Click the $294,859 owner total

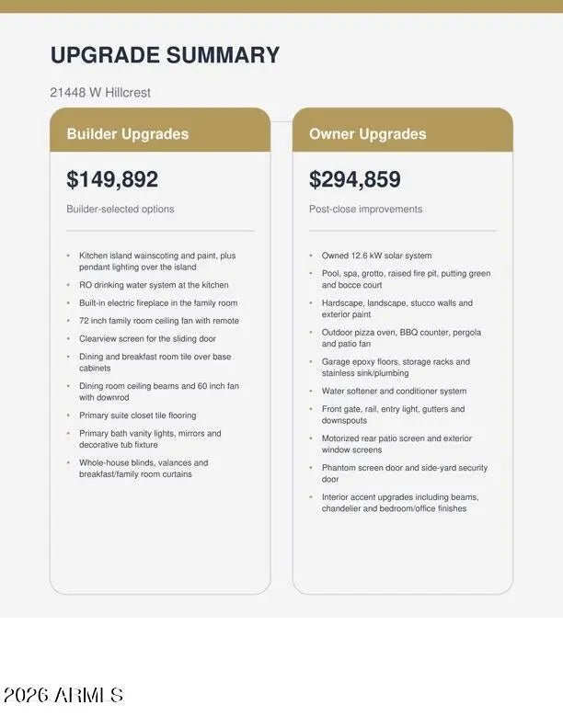355,179
